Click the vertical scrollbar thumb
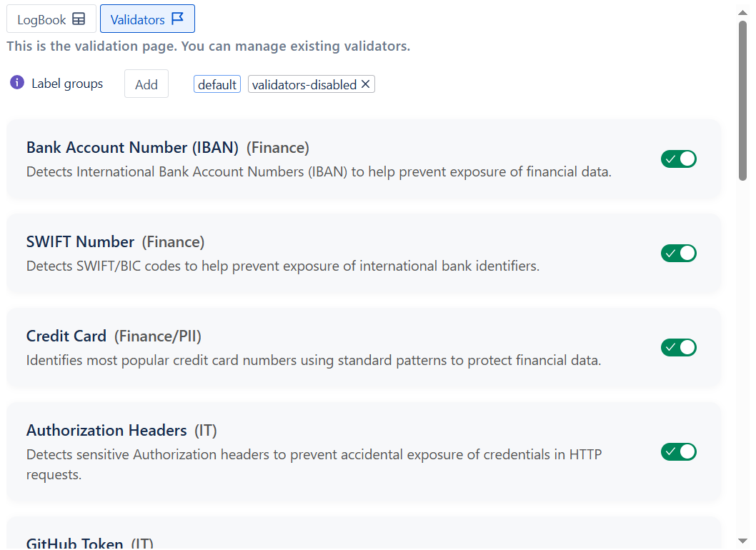Viewport: 756px width, 550px height. click(742, 100)
